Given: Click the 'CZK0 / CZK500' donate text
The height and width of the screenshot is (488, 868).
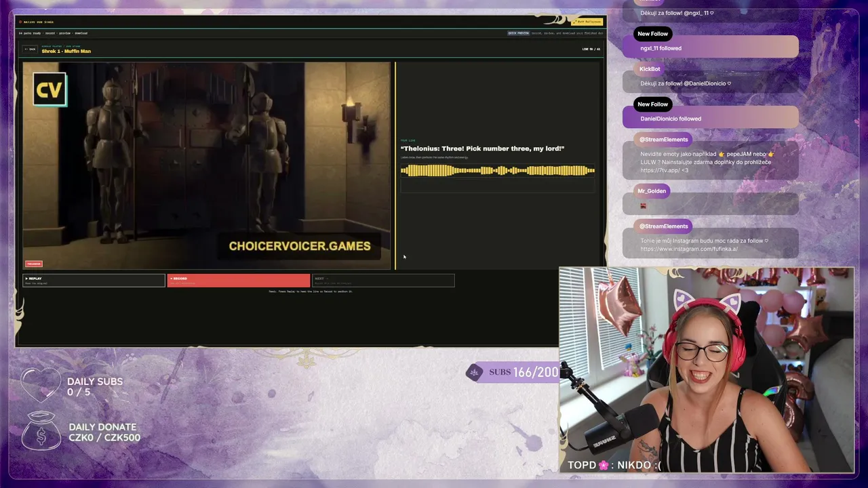Looking at the screenshot, I should tap(104, 438).
